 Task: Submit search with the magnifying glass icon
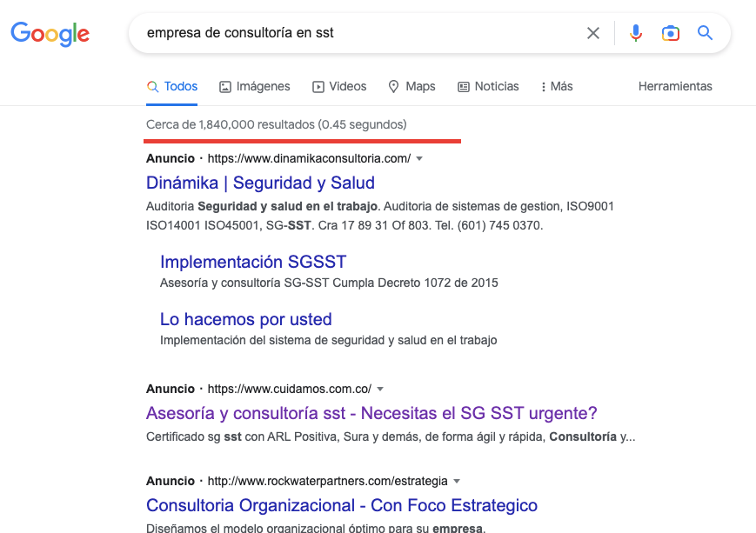pyautogui.click(x=705, y=33)
